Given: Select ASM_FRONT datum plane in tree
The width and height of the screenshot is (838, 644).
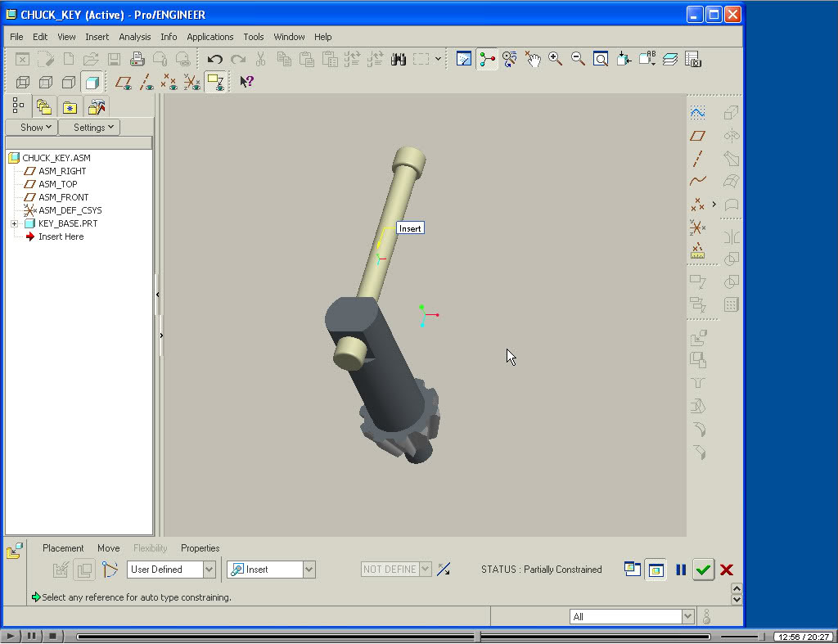Looking at the screenshot, I should click(64, 197).
